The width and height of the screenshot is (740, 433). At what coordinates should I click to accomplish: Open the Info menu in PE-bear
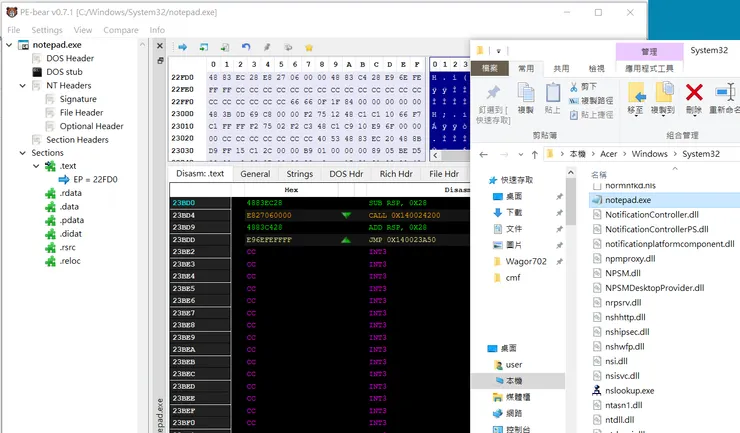157,30
